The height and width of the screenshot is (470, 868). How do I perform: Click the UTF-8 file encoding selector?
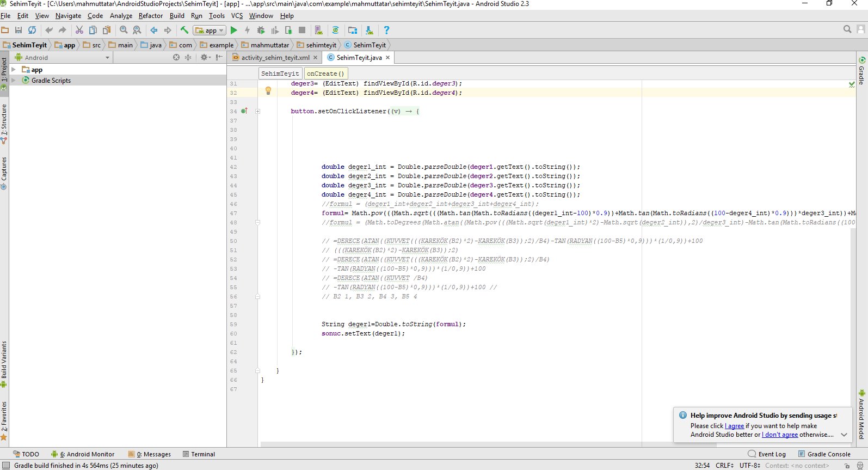click(x=749, y=466)
